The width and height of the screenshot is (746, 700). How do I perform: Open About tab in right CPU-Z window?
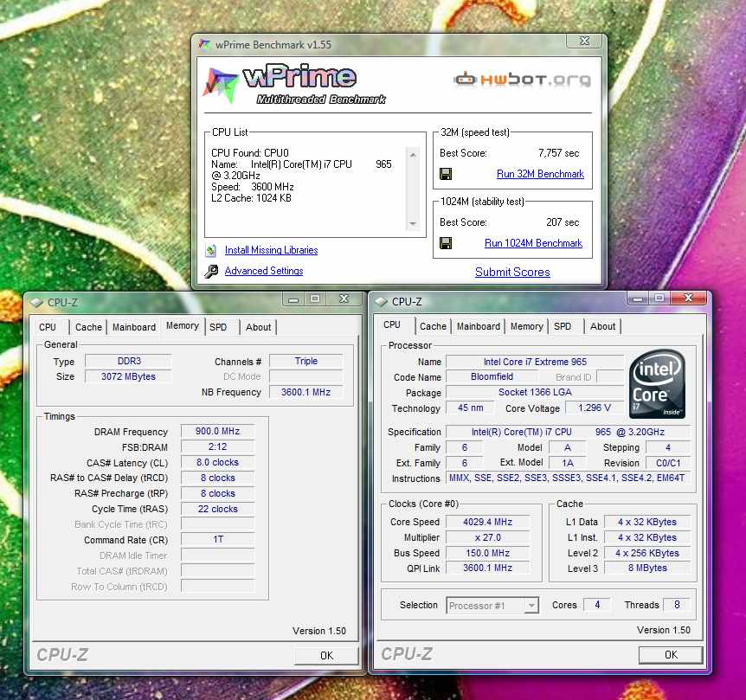point(603,326)
